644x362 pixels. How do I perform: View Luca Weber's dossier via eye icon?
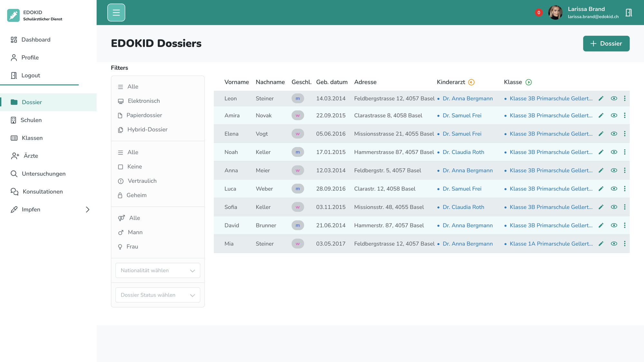point(614,189)
